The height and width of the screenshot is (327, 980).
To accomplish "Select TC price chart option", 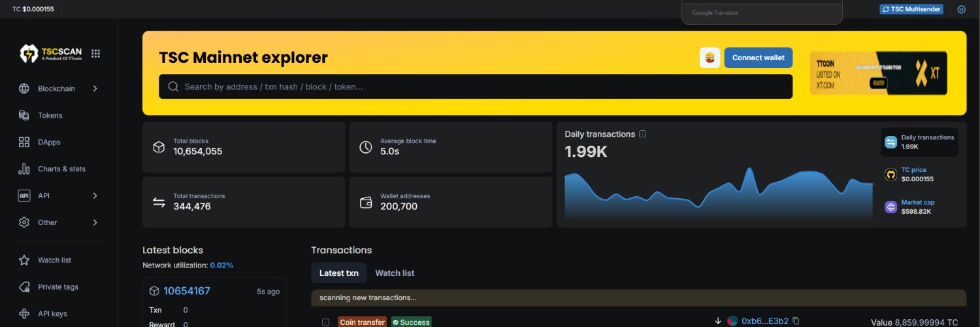I will 919,175.
